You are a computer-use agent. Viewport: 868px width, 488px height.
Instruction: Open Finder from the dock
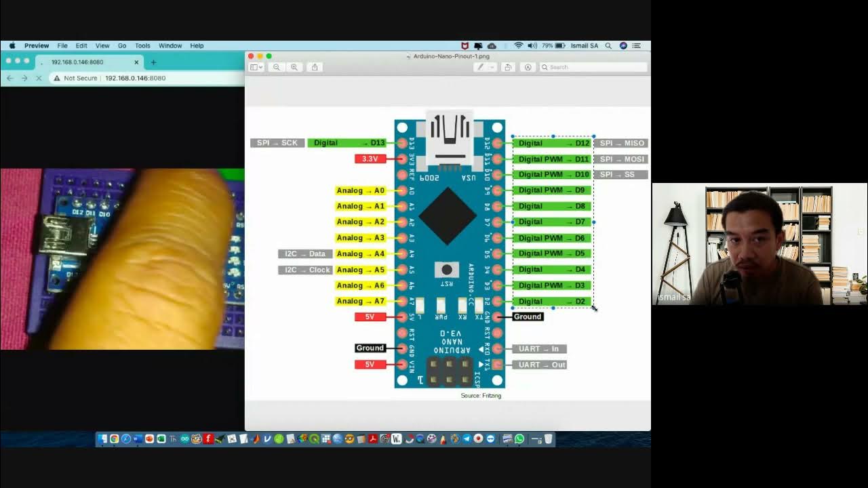[x=103, y=439]
